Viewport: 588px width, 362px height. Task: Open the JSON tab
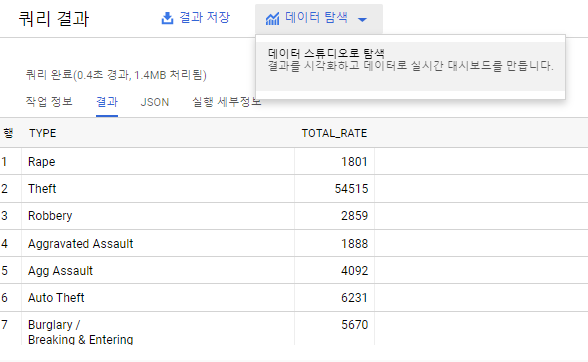[155, 102]
